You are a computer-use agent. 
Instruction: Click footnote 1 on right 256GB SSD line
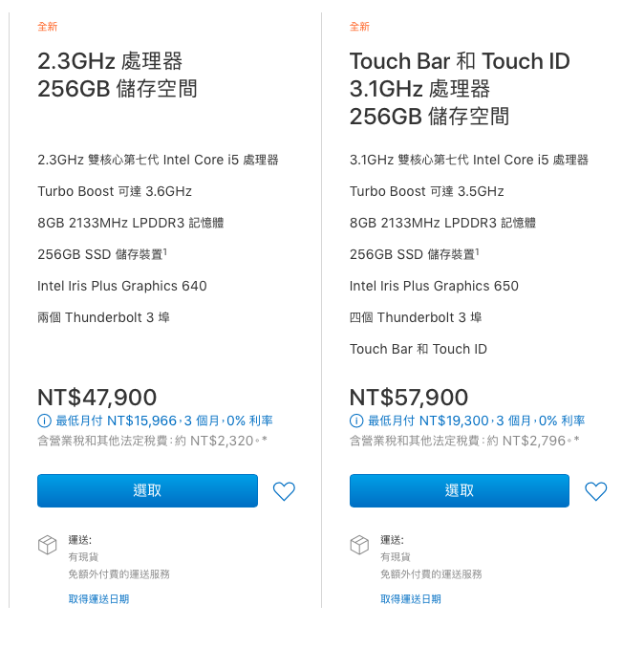477,251
